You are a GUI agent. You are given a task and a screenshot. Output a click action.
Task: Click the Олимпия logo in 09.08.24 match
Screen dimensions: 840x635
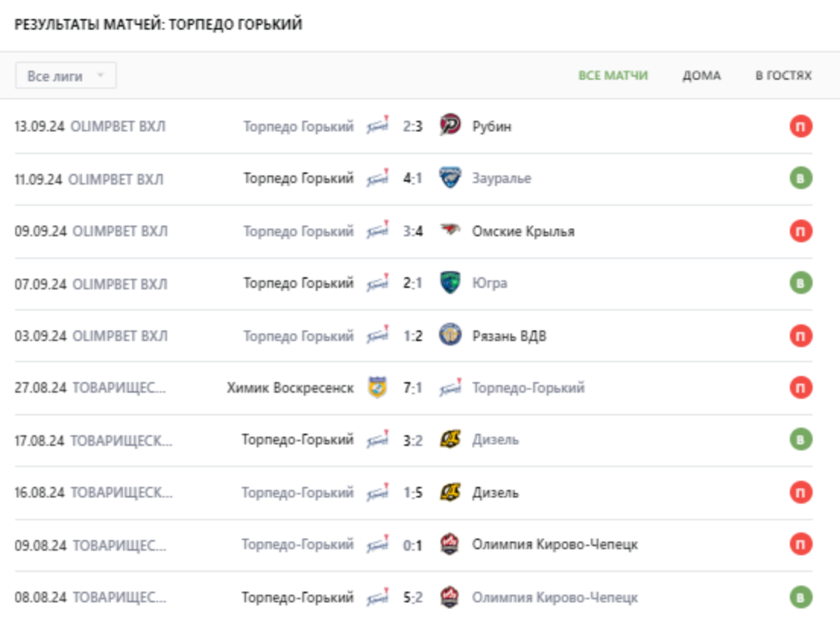pyautogui.click(x=450, y=545)
